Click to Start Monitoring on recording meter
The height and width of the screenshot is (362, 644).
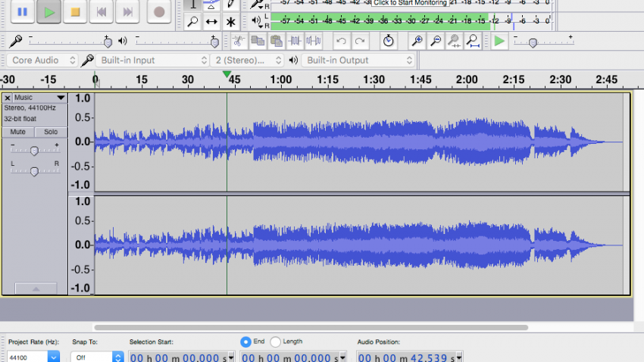click(410, 3)
